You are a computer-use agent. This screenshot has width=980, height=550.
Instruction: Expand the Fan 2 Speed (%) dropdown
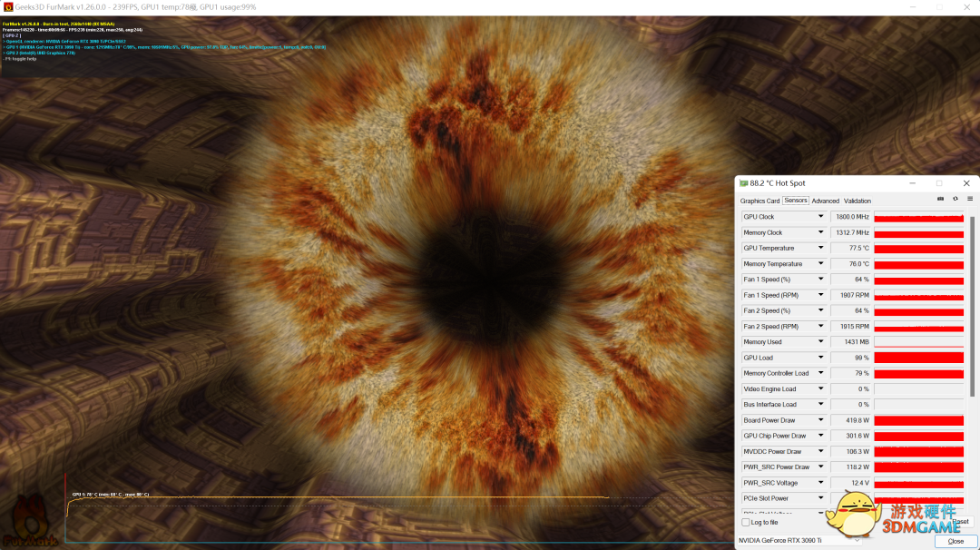[x=820, y=310]
